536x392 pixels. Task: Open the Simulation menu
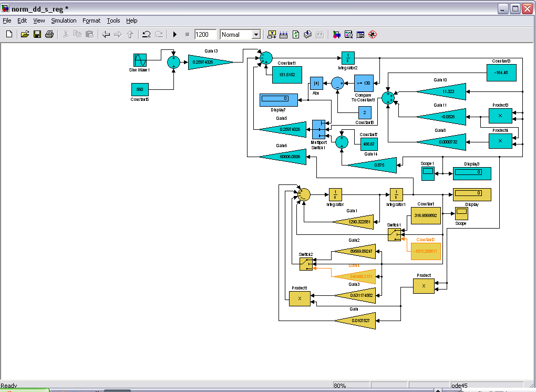[64, 20]
